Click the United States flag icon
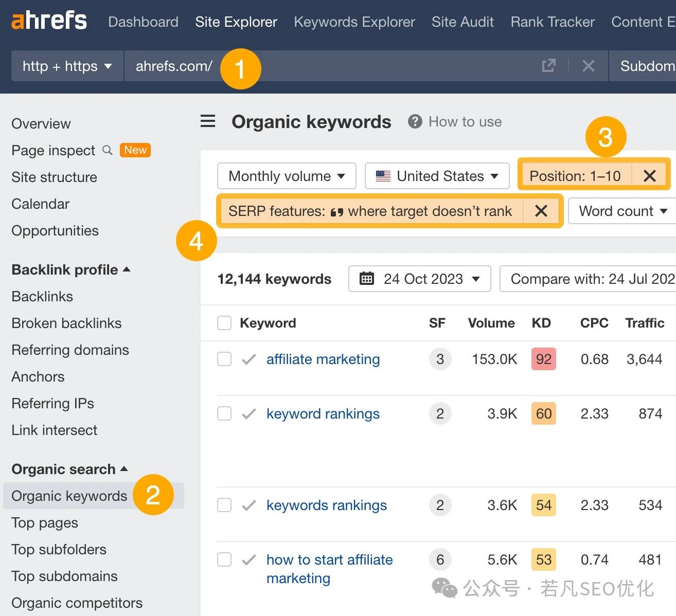676x616 pixels. coord(383,176)
